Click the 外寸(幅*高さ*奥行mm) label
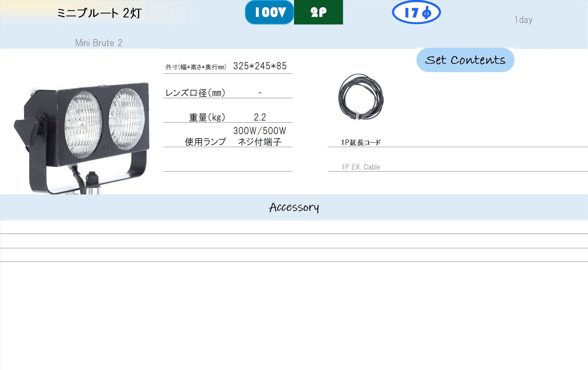 [196, 67]
